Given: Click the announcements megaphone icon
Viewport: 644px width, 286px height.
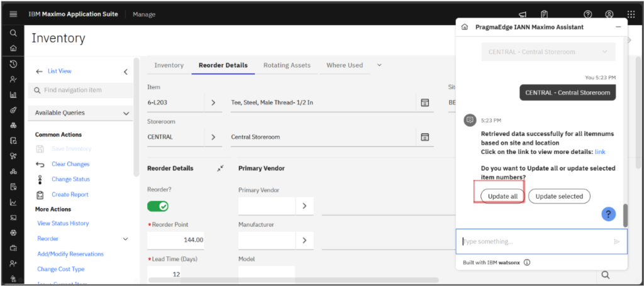Looking at the screenshot, I should (x=523, y=14).
